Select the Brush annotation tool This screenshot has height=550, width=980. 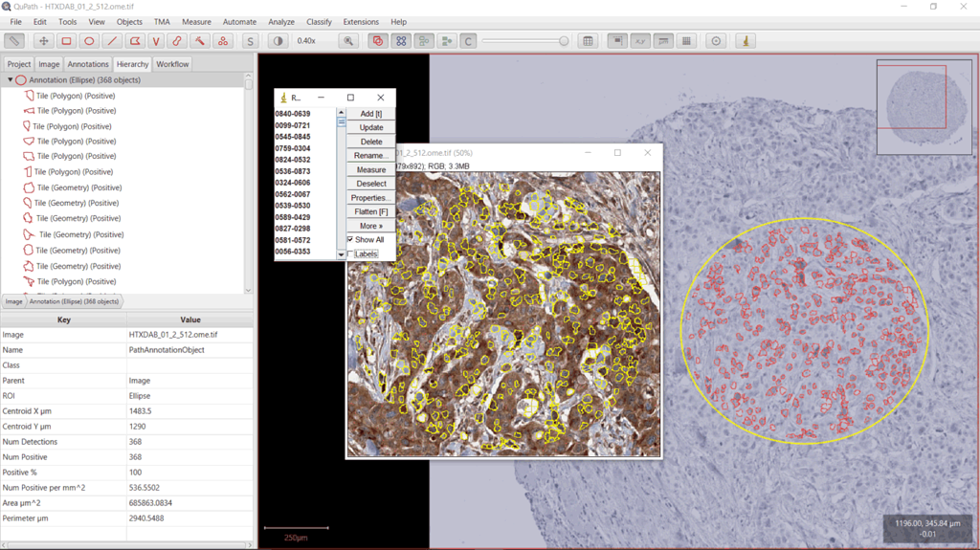177,41
